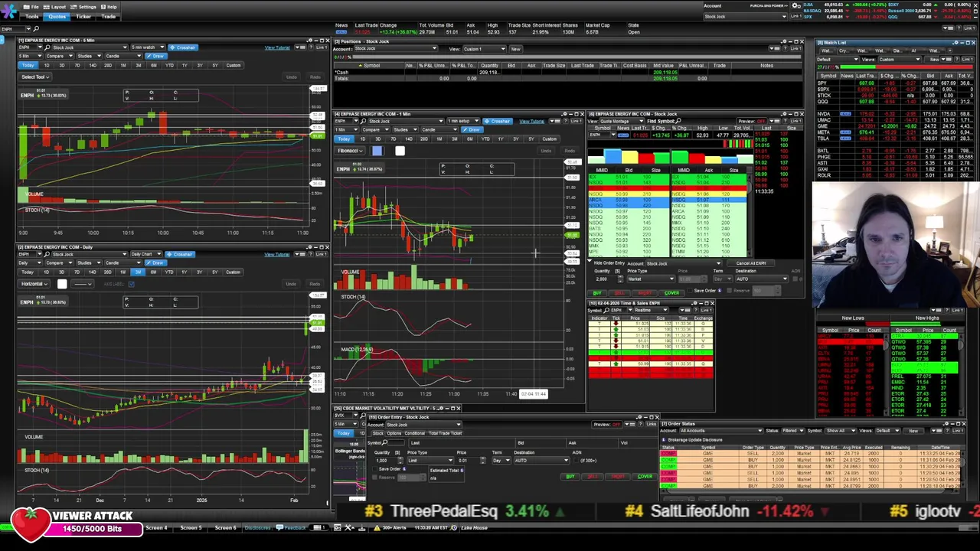Toggle Preview OFF in Order Entry window

pyautogui.click(x=606, y=424)
